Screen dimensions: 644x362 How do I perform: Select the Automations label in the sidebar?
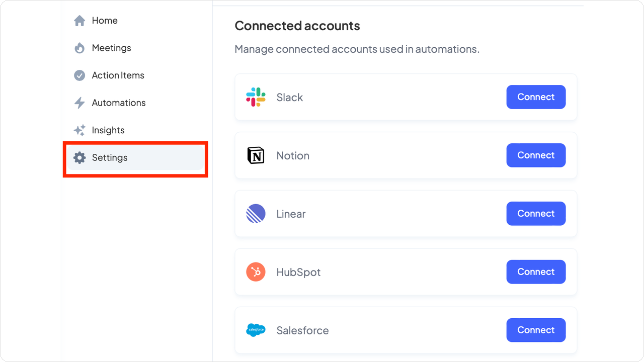coord(119,103)
